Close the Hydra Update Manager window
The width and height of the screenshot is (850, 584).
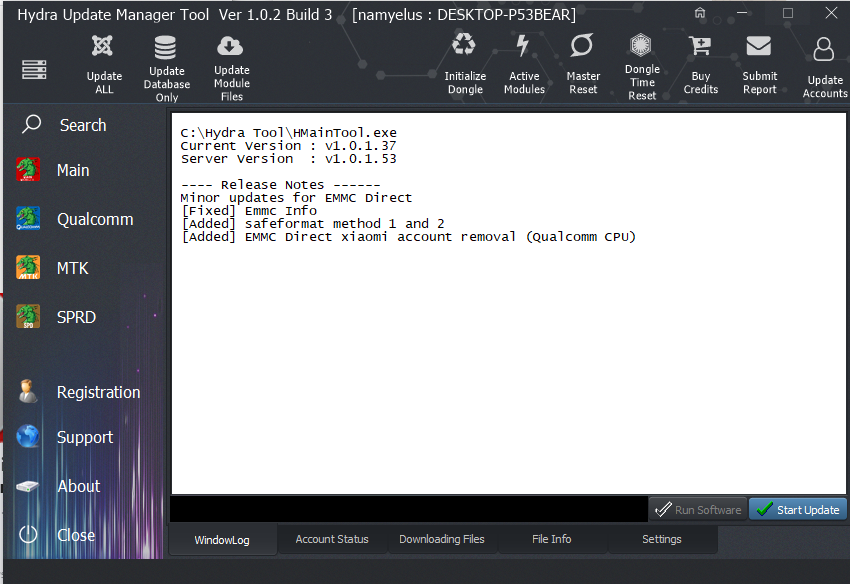(x=831, y=13)
